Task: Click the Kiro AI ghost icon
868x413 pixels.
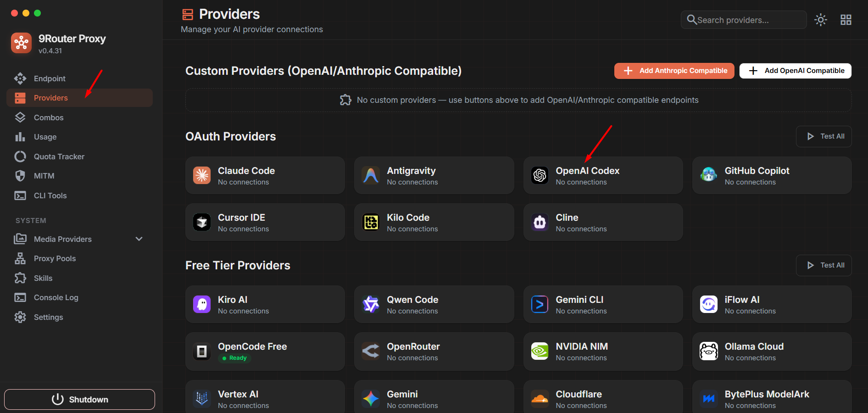Action: (202, 304)
